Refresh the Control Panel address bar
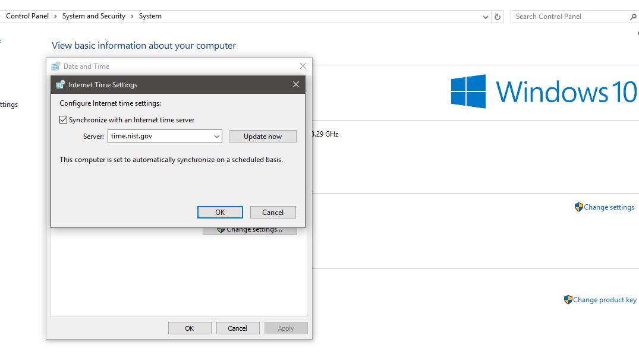Image resolution: width=639 pixels, height=364 pixels. (x=498, y=17)
